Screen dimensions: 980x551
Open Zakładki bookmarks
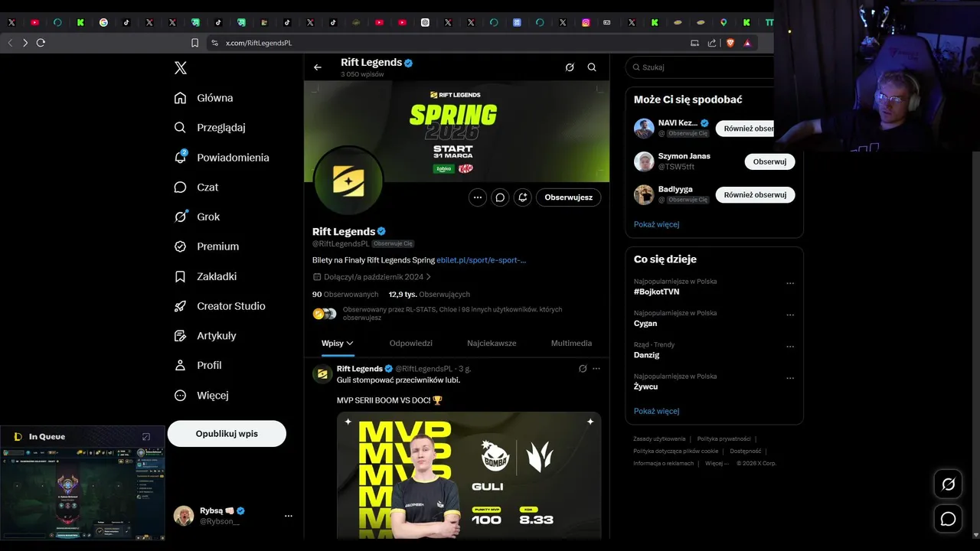pyautogui.click(x=206, y=276)
